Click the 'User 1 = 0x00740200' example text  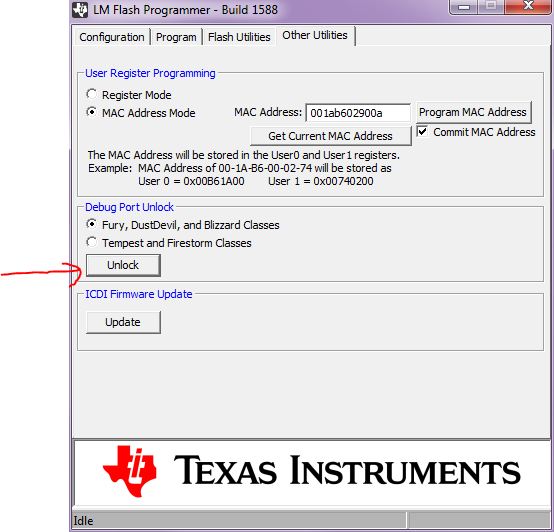point(321,181)
